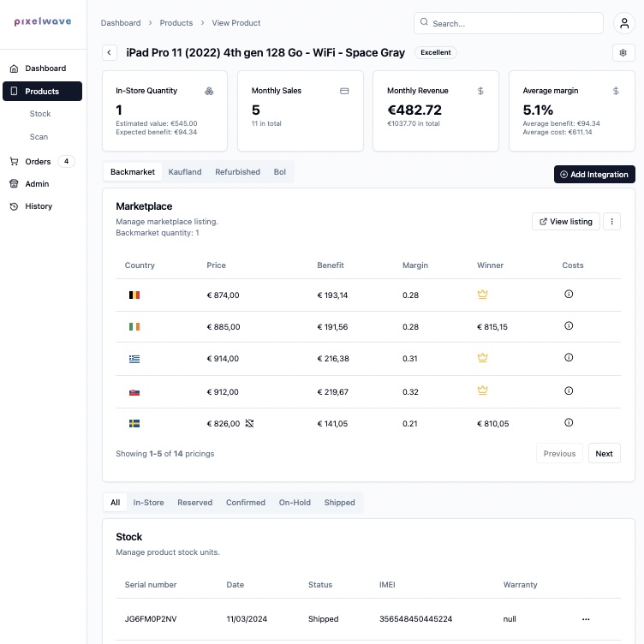Go to Dashboard in the sidebar
The width and height of the screenshot is (644, 644).
pyautogui.click(x=42, y=69)
